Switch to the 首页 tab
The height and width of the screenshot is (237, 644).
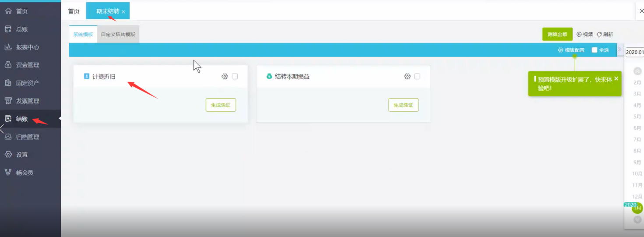[74, 11]
